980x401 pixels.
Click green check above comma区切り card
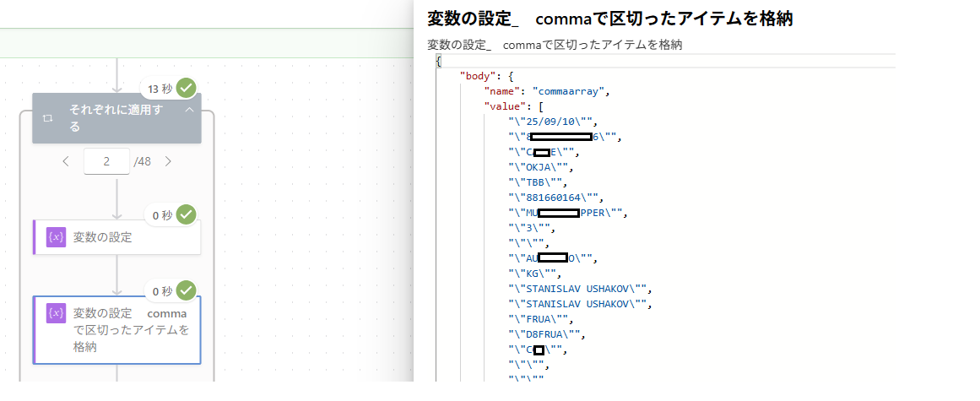pyautogui.click(x=186, y=290)
